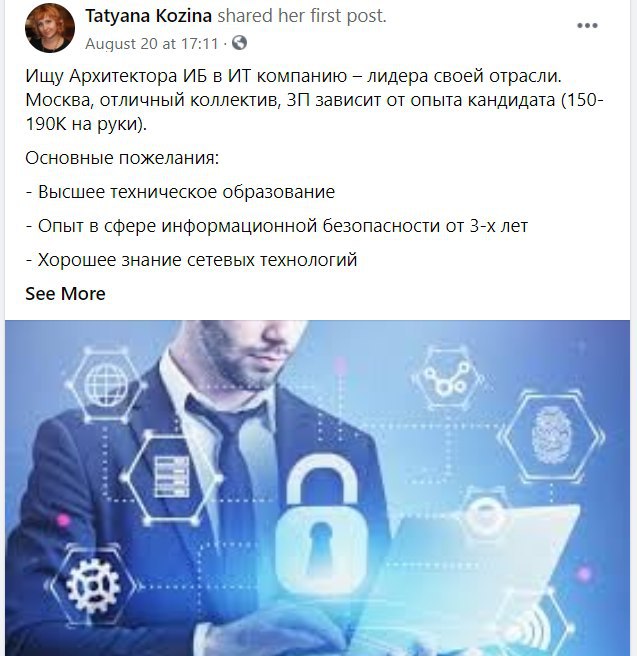Click the first paragraph about Архитектора ИБ
Image resolution: width=637 pixels, height=656 pixels.
click(315, 100)
